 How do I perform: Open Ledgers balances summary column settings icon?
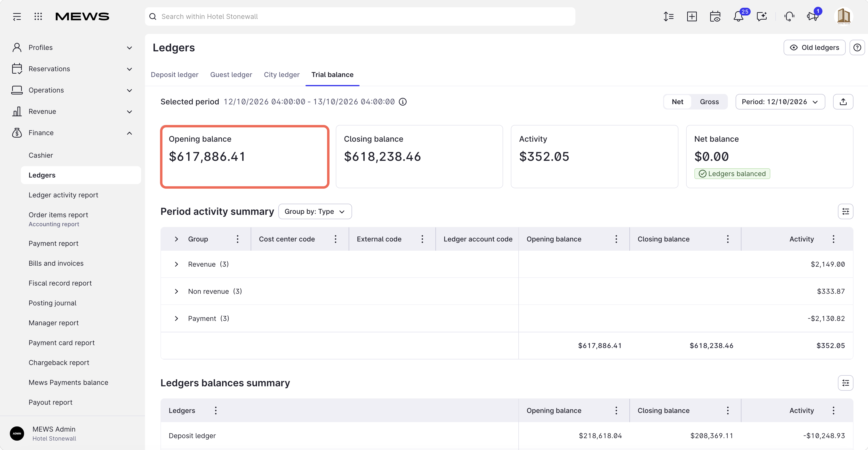coord(845,383)
